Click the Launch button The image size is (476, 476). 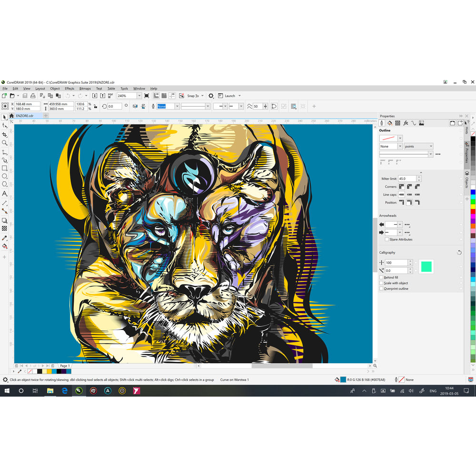point(230,96)
